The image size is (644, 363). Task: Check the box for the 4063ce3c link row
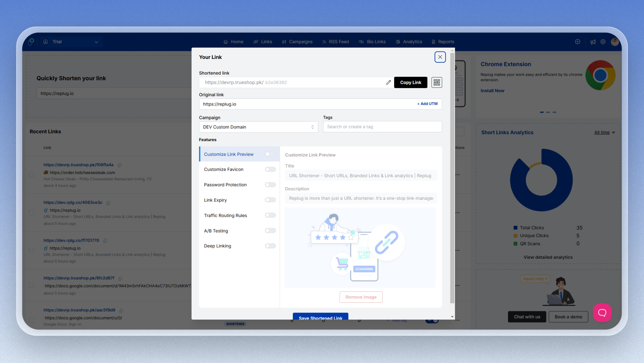[31, 213]
